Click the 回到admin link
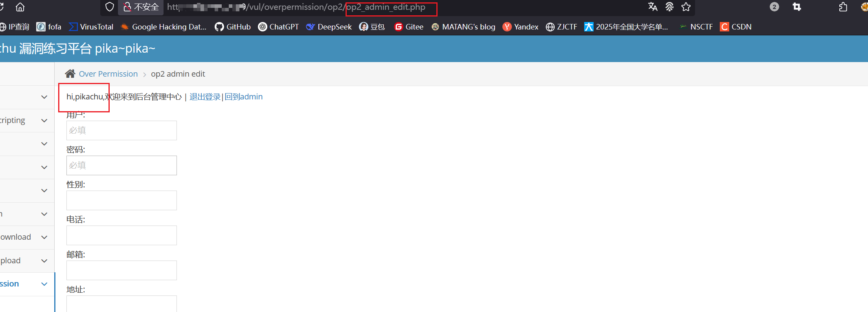868x312 pixels. 244,97
